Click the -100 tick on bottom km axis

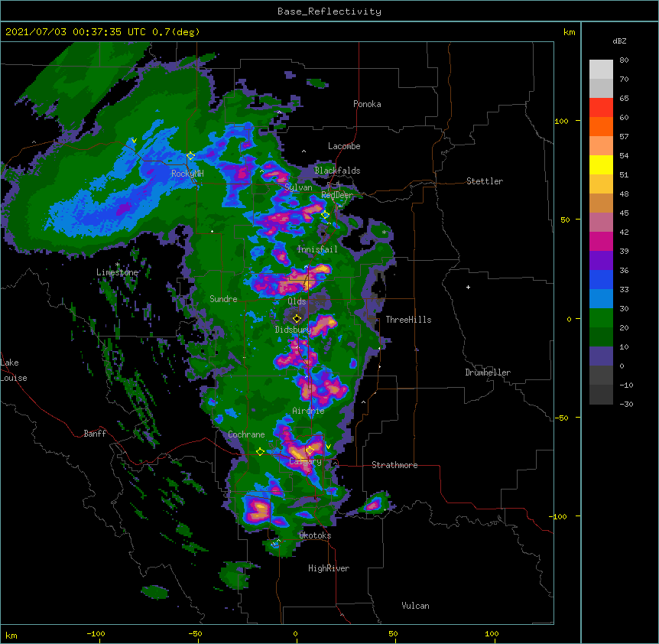(x=96, y=633)
